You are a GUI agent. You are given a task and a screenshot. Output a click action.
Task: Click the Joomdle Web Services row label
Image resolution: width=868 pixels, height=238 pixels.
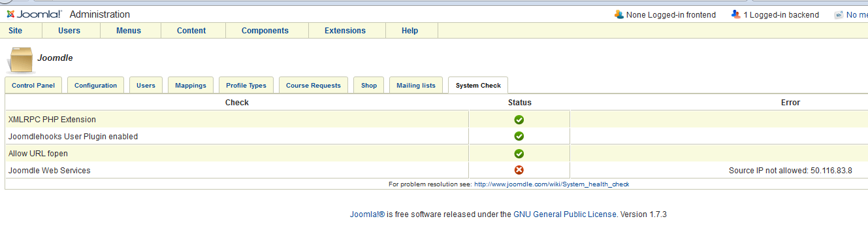point(49,170)
